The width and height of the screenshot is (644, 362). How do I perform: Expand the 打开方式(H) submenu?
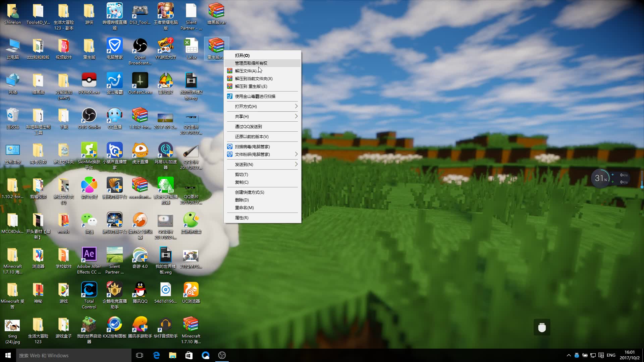click(x=262, y=106)
